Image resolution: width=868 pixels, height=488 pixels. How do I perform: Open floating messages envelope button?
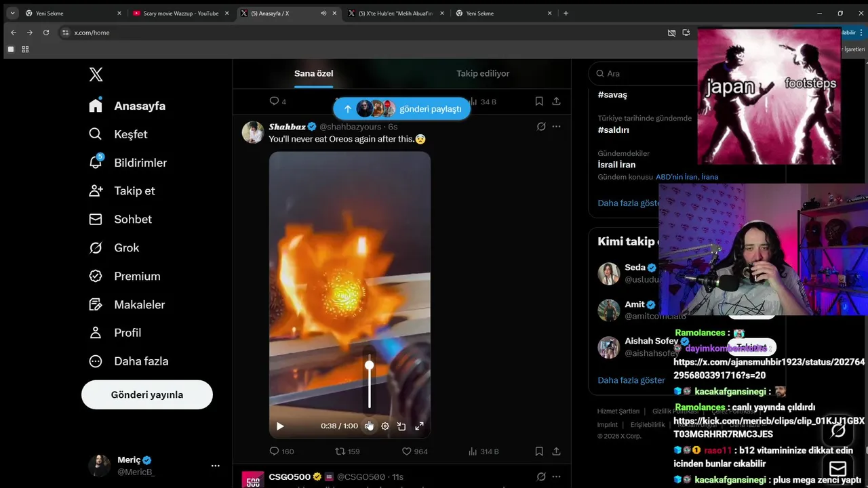[838, 468]
